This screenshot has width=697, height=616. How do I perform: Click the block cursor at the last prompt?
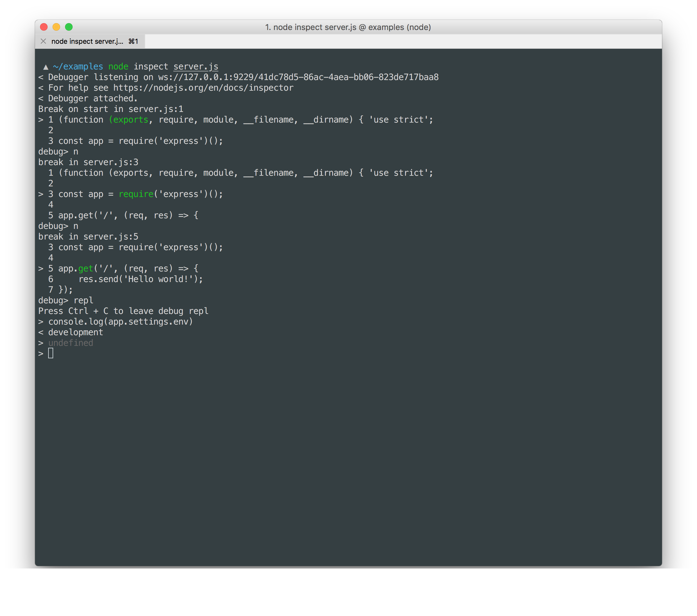tap(51, 353)
